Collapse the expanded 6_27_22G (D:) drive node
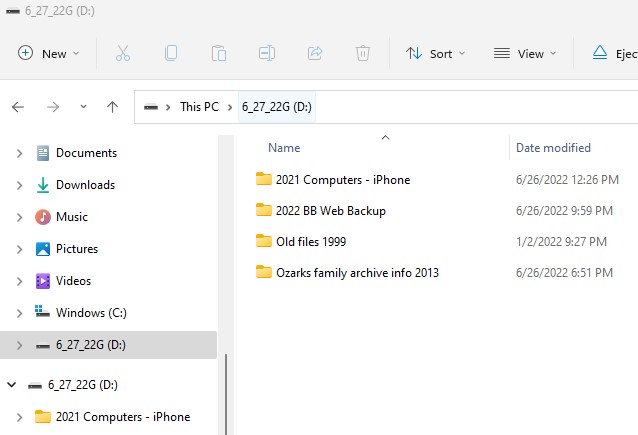Viewport: 638px width, 435px height. point(11,385)
